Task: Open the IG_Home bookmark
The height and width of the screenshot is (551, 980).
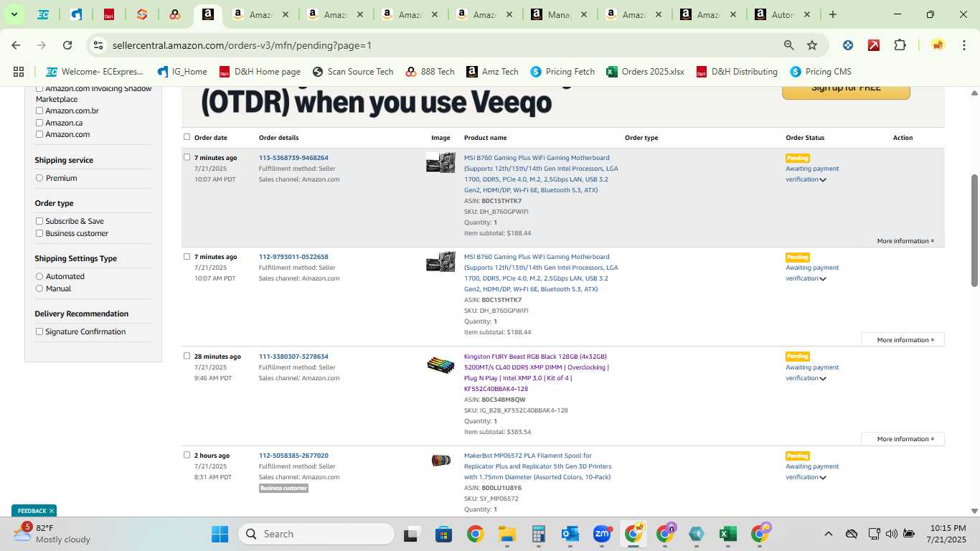Action: (x=182, y=72)
